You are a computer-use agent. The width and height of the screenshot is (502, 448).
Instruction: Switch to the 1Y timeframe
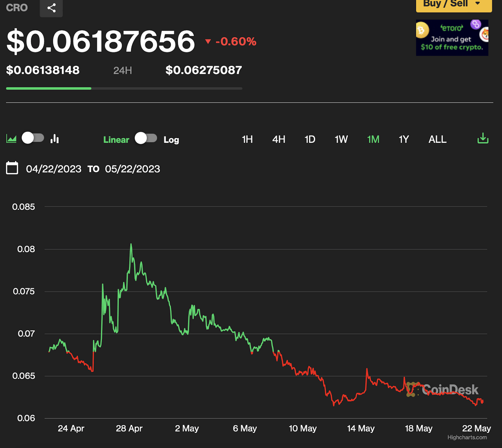point(404,139)
